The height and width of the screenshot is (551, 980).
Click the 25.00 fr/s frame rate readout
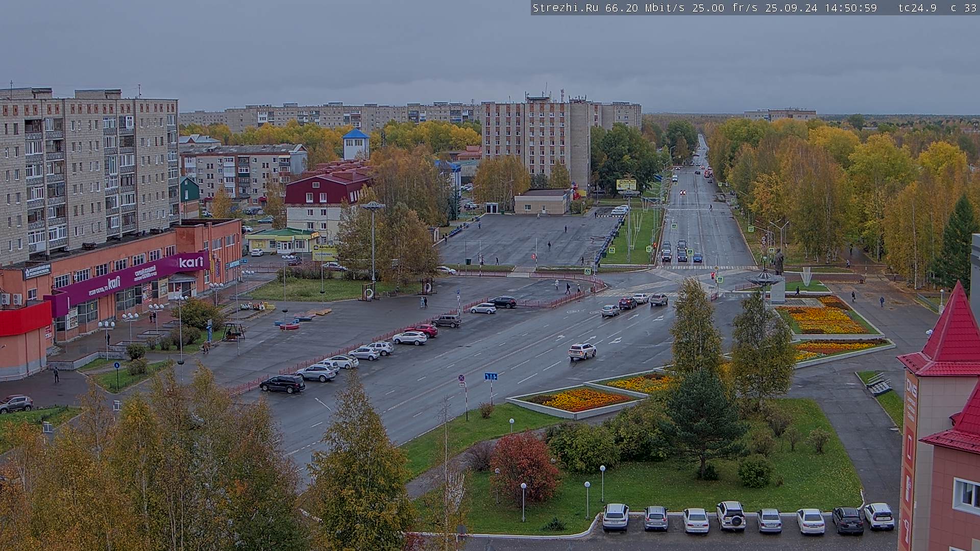point(725,8)
